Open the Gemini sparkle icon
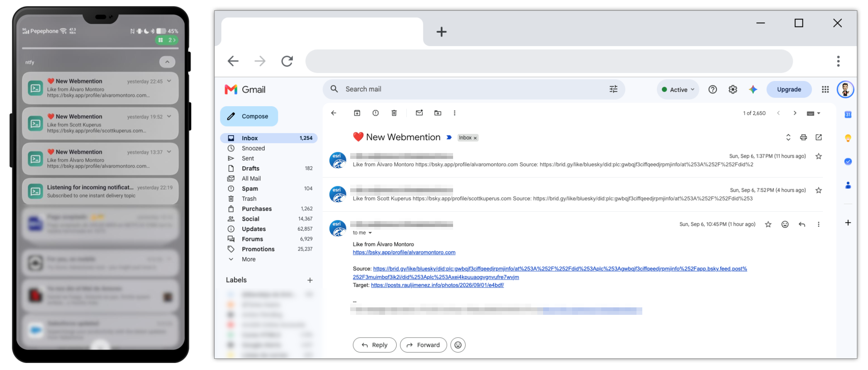This screenshot has height=370, width=868. click(753, 90)
